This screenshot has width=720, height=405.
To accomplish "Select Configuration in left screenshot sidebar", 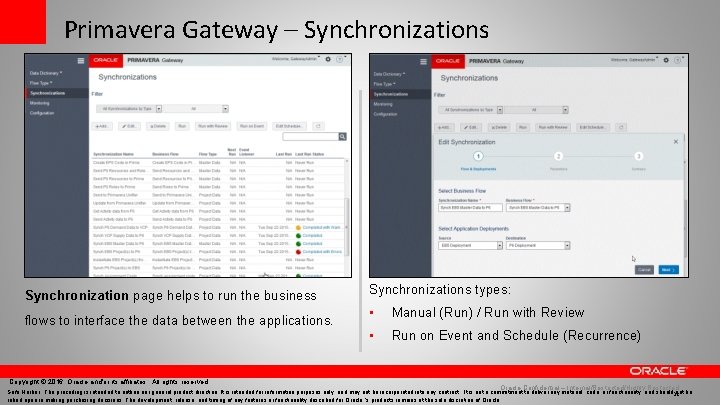I will (42, 113).
